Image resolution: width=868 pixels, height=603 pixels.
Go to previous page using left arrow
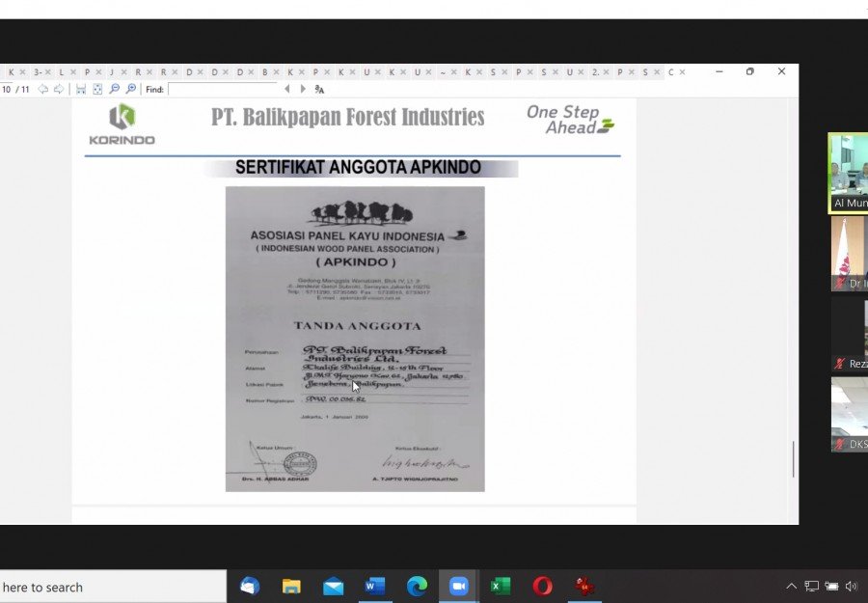(x=42, y=89)
